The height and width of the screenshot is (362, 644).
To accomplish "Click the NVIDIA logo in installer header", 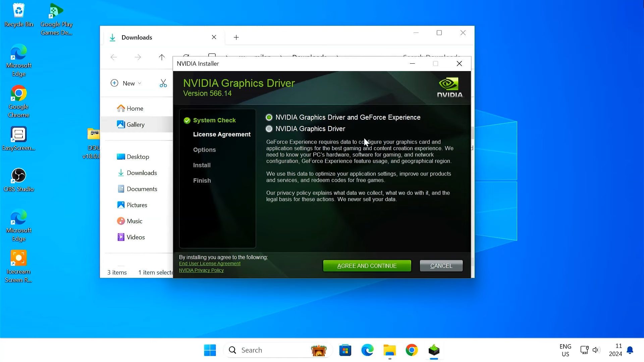I will click(x=450, y=87).
